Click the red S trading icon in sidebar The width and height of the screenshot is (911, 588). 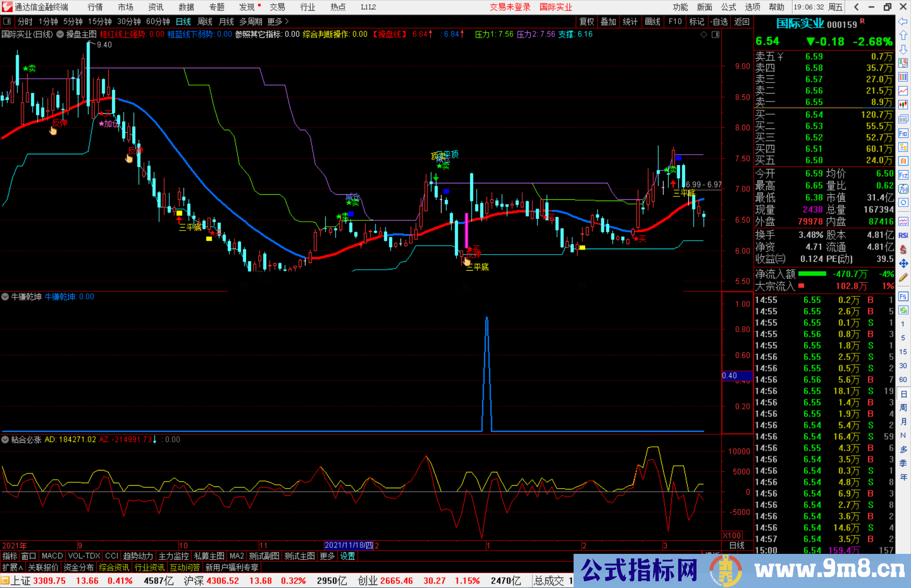(903, 247)
